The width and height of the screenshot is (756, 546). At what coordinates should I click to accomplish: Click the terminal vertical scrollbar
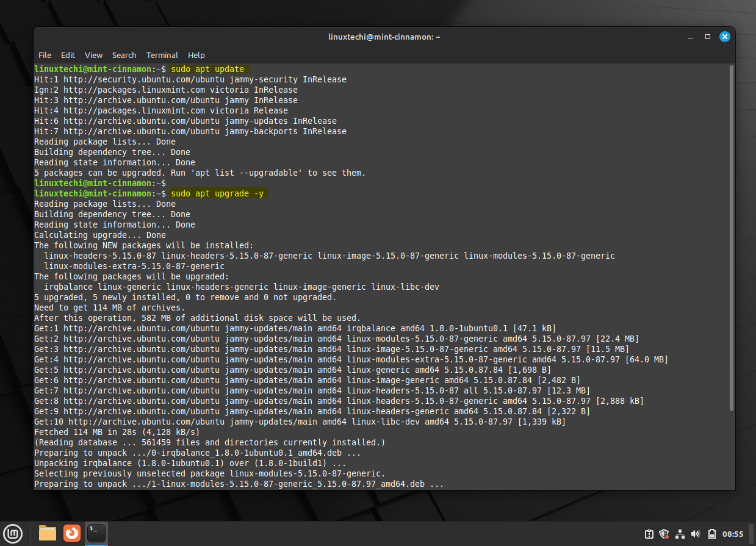coord(732,238)
